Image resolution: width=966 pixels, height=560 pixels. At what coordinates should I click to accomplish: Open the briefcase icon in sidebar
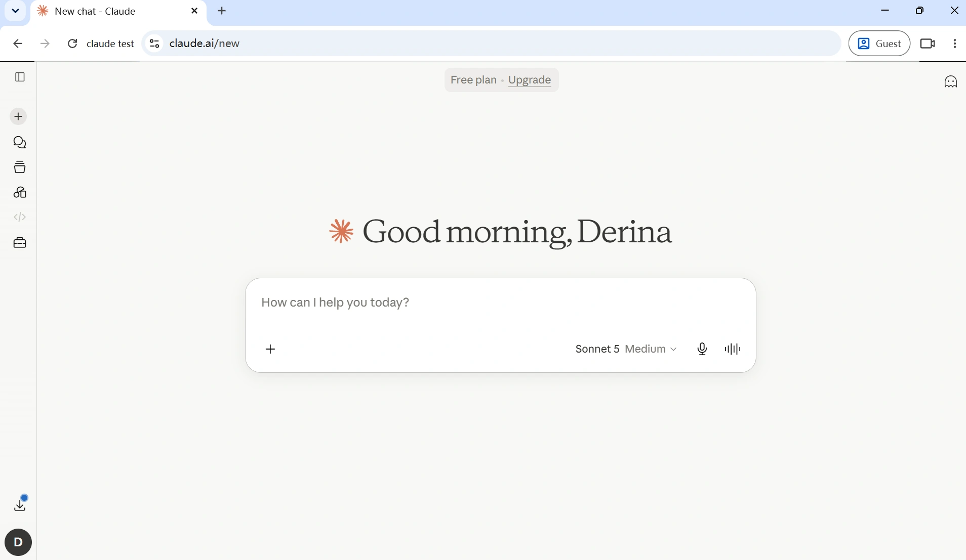[x=20, y=243]
